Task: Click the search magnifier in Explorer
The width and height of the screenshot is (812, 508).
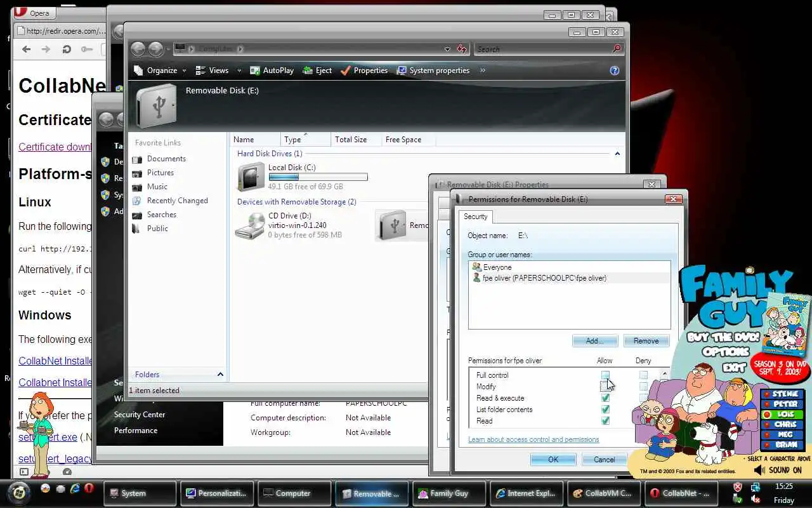Action: coord(617,49)
